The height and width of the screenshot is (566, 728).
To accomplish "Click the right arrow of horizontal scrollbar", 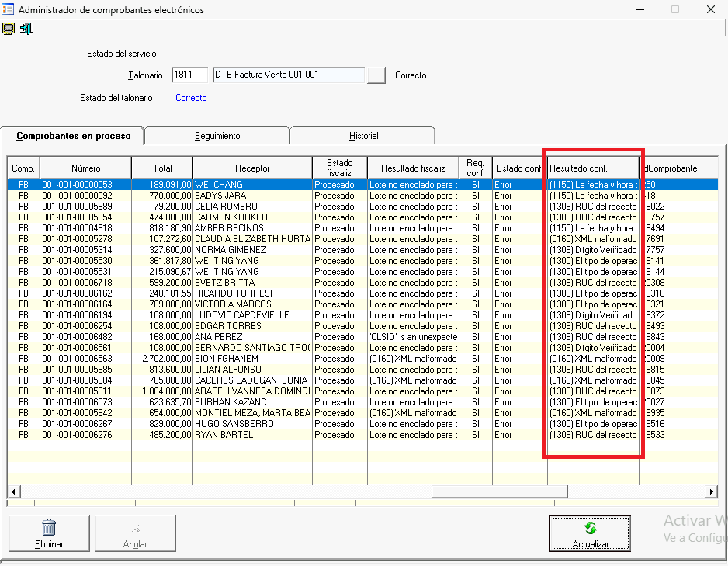I will click(710, 491).
